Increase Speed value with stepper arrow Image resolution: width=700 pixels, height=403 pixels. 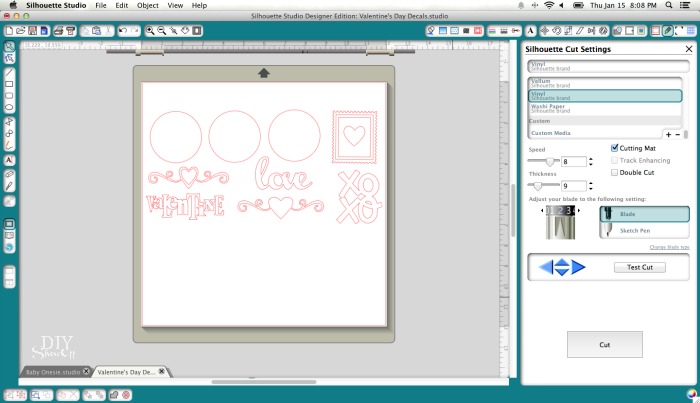click(592, 158)
